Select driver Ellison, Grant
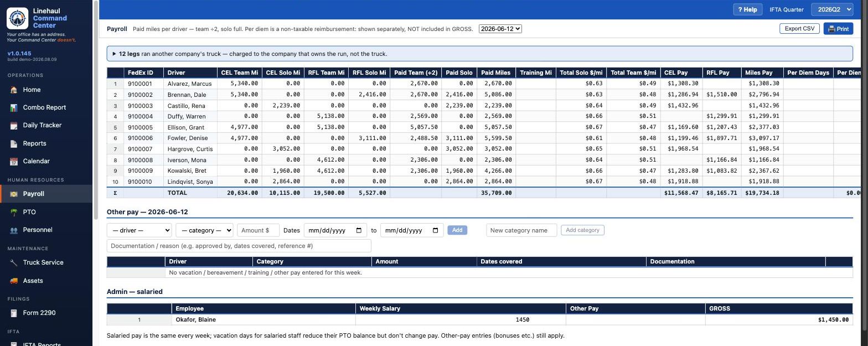This screenshot has width=868, height=346. point(185,127)
